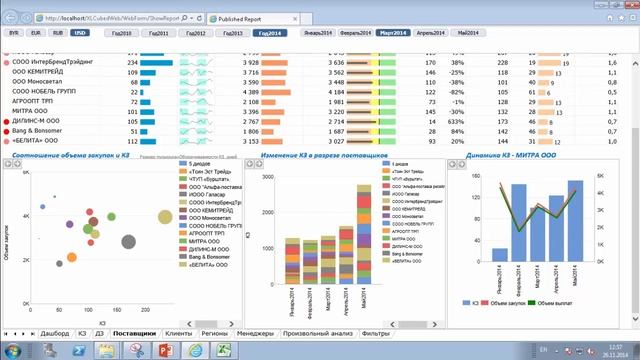Open browser favorites star icon

pos(622,18)
